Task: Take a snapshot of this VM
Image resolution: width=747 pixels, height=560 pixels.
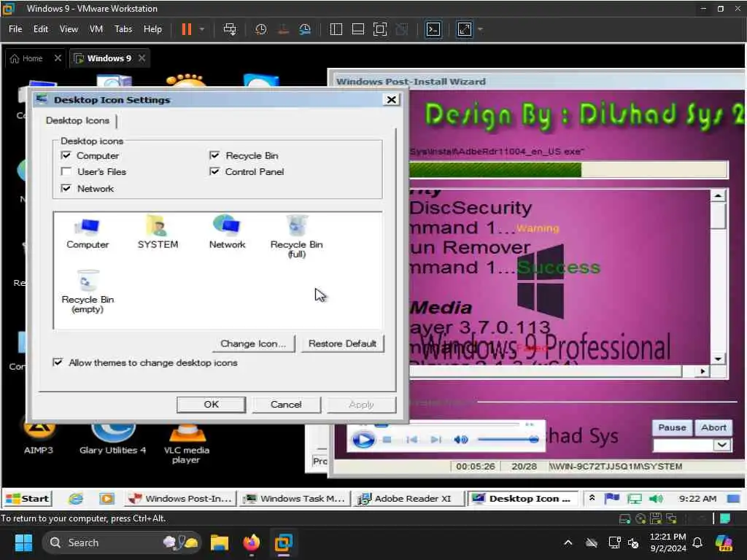Action: click(x=260, y=29)
